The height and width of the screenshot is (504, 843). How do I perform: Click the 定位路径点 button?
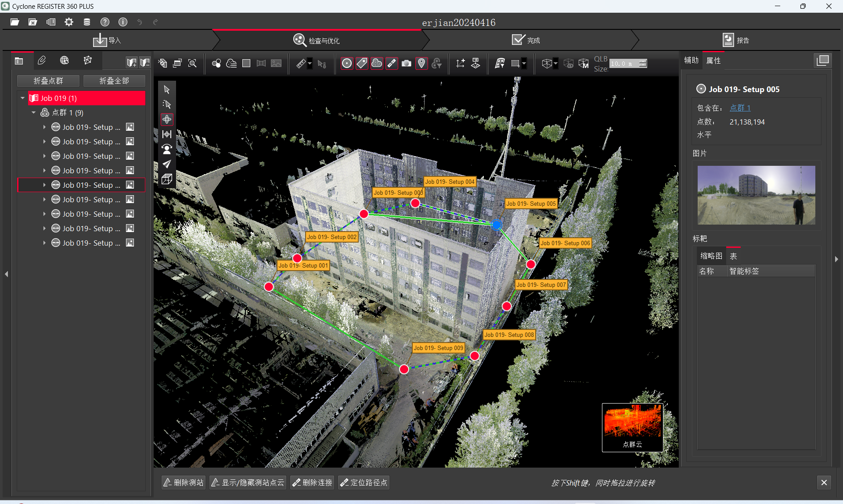pos(364,483)
